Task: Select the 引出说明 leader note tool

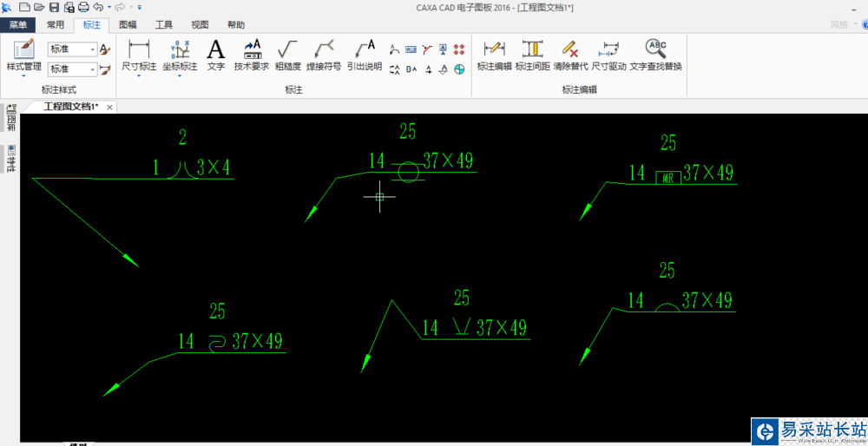Action: click(x=365, y=55)
